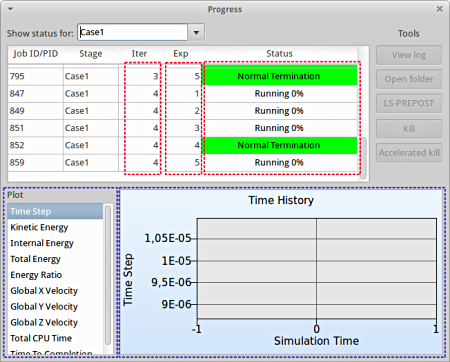Select Internal Energy plot item
This screenshot has height=362, width=450.
55,243
